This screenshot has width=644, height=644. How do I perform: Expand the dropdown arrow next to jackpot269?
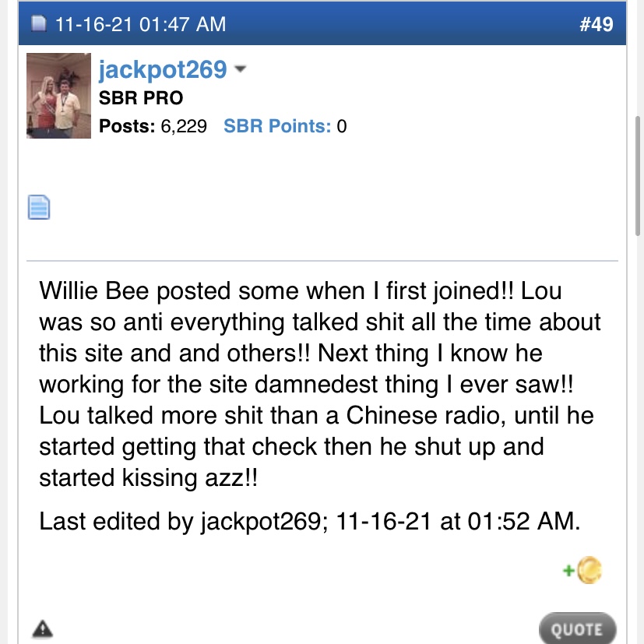pos(241,69)
